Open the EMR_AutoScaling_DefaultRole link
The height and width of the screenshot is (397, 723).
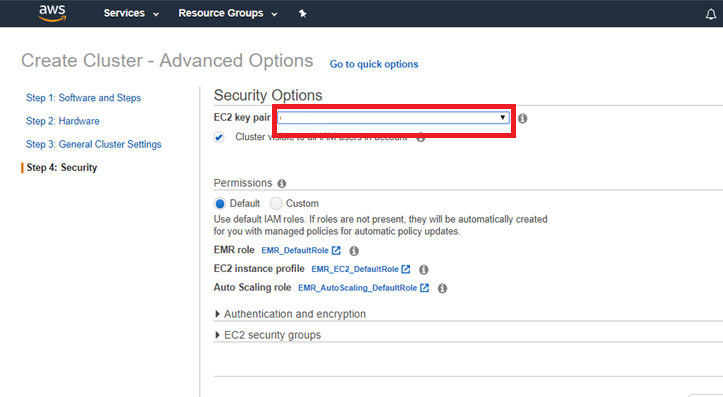[357, 288]
